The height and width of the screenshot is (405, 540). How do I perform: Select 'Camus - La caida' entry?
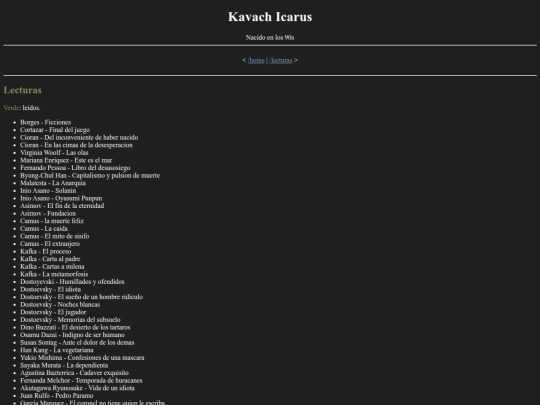tap(44, 228)
